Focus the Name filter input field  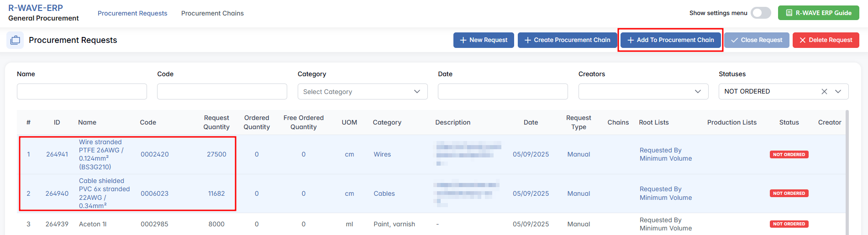82,91
